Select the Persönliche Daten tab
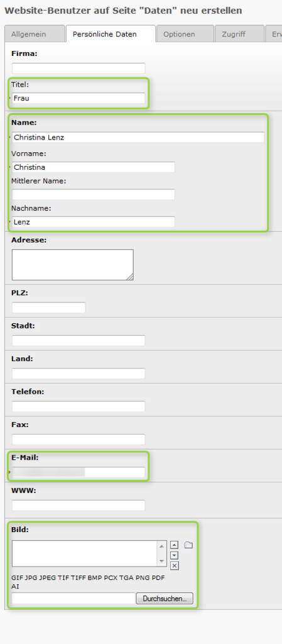This screenshot has height=644, width=282. (111, 34)
